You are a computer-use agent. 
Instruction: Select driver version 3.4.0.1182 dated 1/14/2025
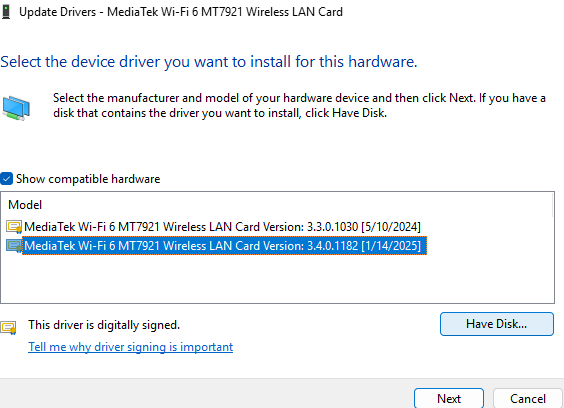225,246
